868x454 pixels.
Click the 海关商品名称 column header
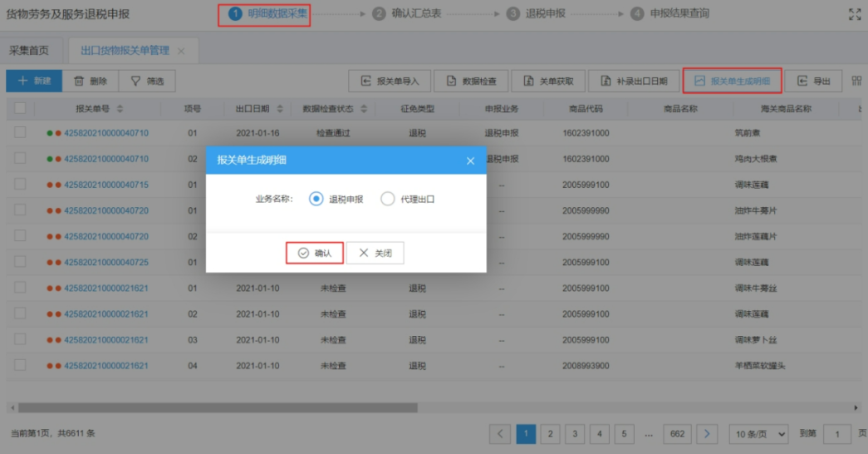786,109
